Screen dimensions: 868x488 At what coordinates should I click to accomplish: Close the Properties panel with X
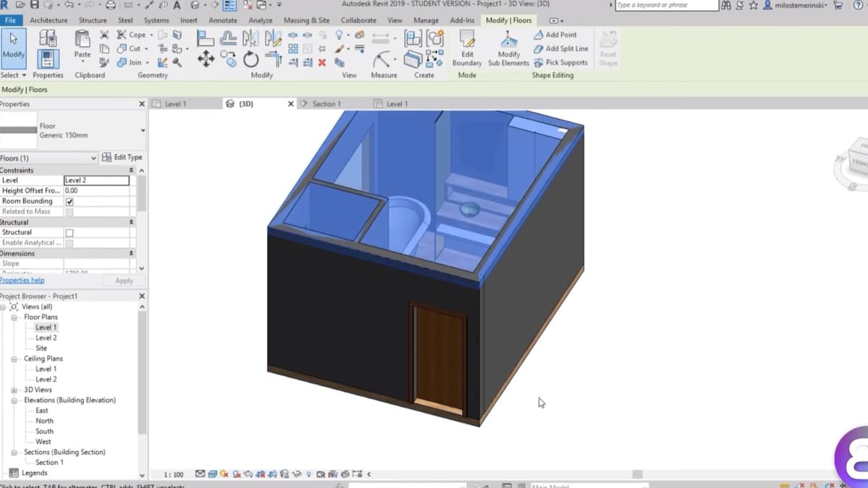(142, 104)
